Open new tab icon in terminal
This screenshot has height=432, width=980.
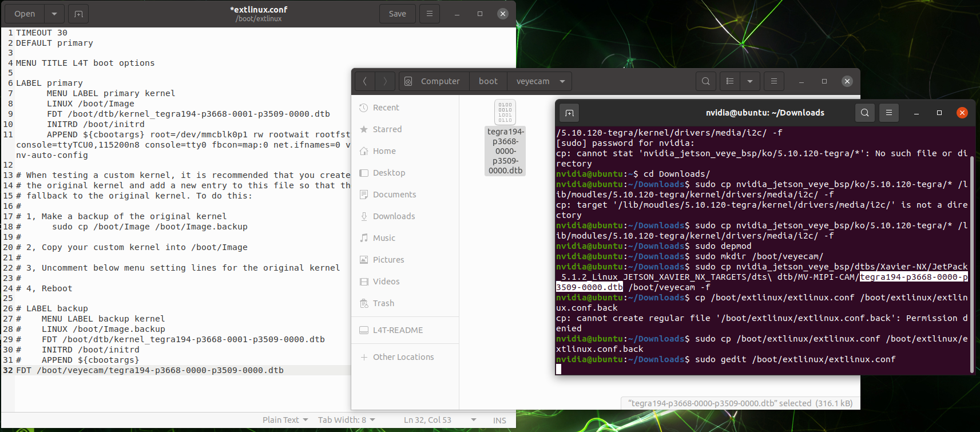(569, 113)
